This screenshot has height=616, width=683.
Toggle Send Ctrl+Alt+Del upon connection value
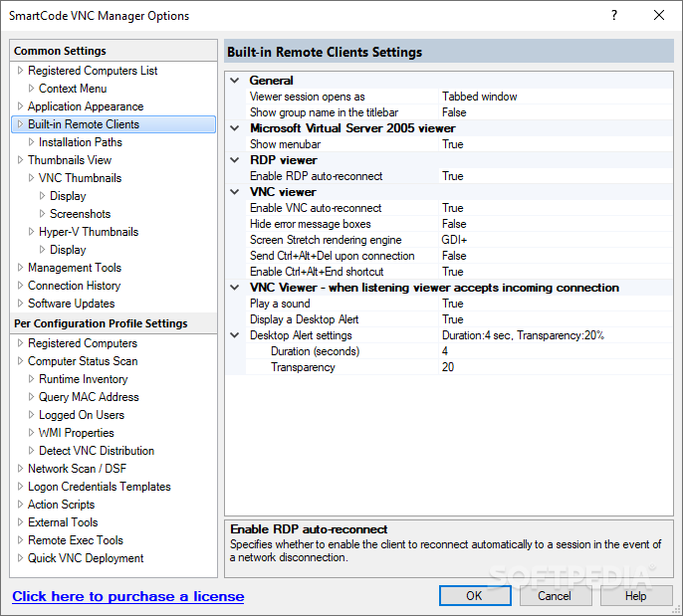coord(556,256)
